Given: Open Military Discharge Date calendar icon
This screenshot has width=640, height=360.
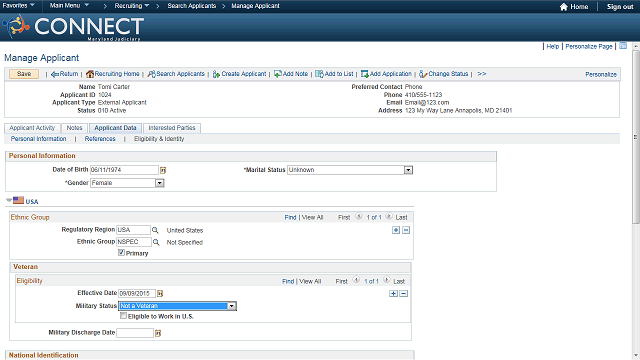Looking at the screenshot, I should tap(158, 333).
